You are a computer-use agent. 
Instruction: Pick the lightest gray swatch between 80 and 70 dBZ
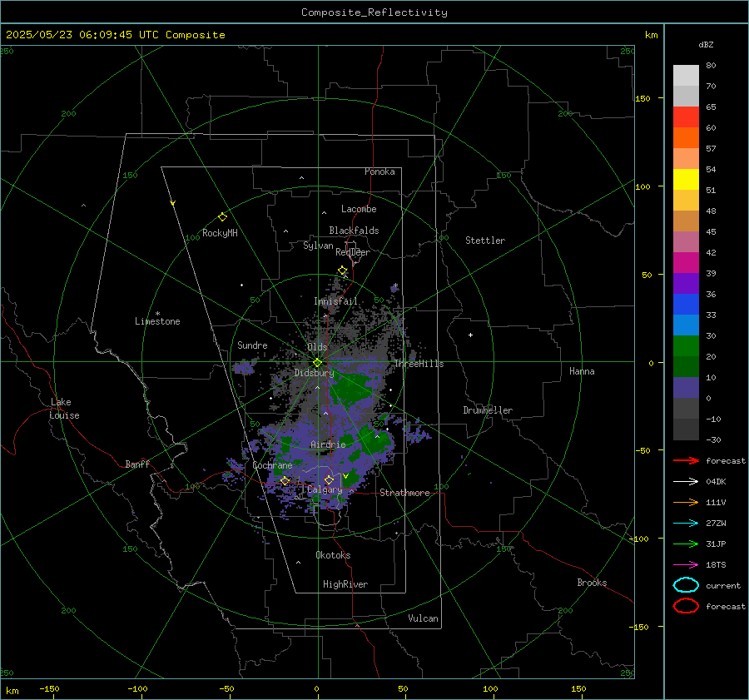686,76
